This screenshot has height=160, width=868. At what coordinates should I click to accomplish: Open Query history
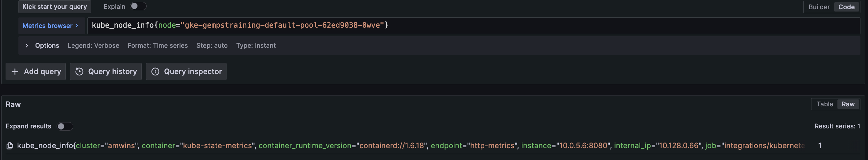[x=106, y=71]
